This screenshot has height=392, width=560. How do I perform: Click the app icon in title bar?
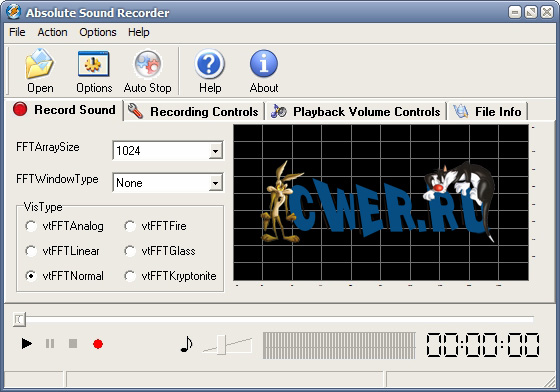[14, 12]
